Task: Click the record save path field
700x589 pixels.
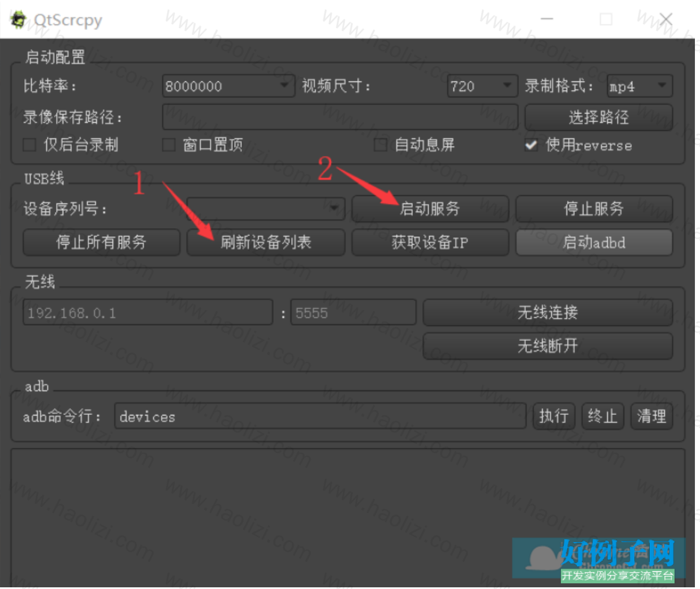Action: 340,117
